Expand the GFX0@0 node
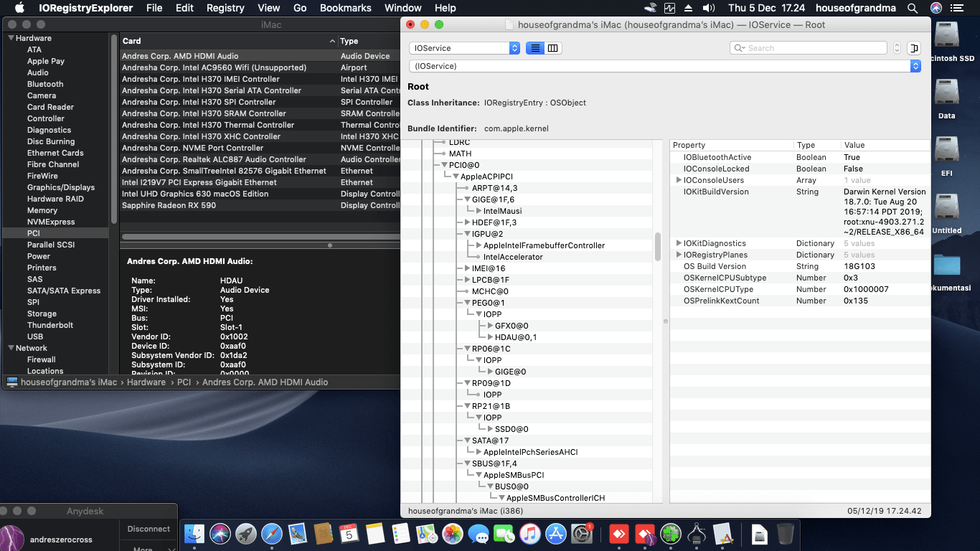980x551 pixels. pos(490,326)
